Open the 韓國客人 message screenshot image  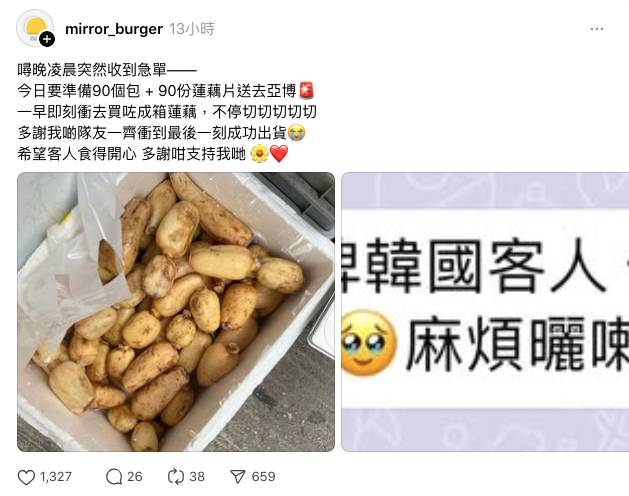click(485, 312)
